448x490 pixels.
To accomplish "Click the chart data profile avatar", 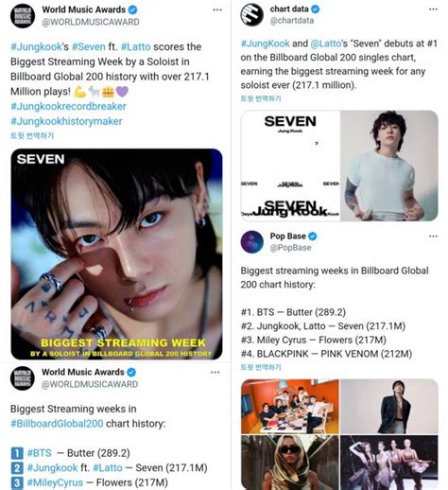I will point(252,14).
